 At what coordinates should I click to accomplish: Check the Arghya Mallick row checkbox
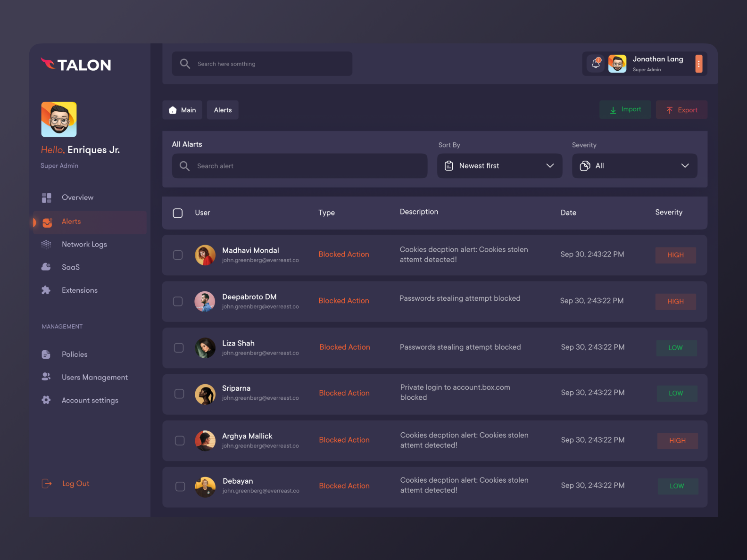(x=180, y=441)
